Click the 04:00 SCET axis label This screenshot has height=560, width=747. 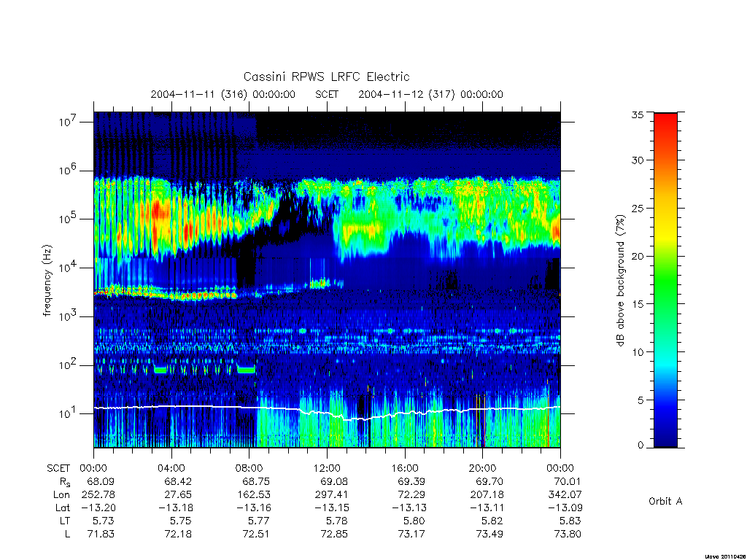point(171,468)
